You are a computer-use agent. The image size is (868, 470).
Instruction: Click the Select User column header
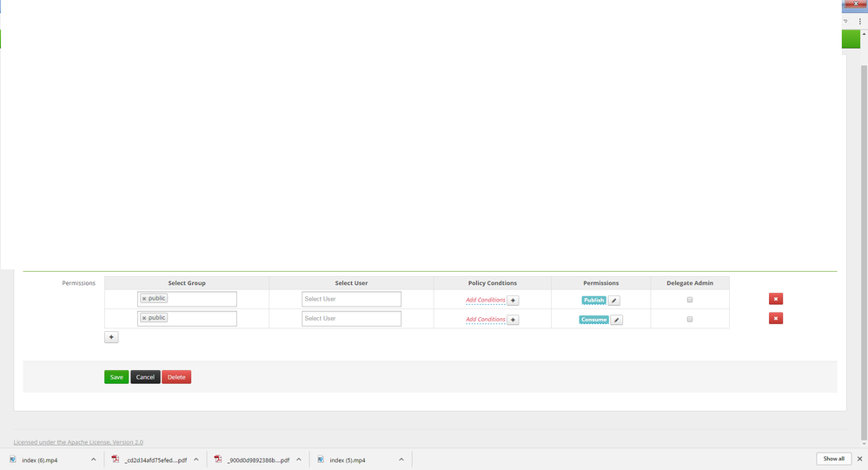352,283
